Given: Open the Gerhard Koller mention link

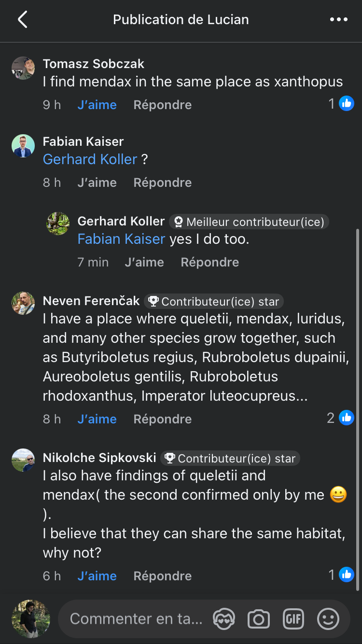Looking at the screenshot, I should click(x=90, y=159).
